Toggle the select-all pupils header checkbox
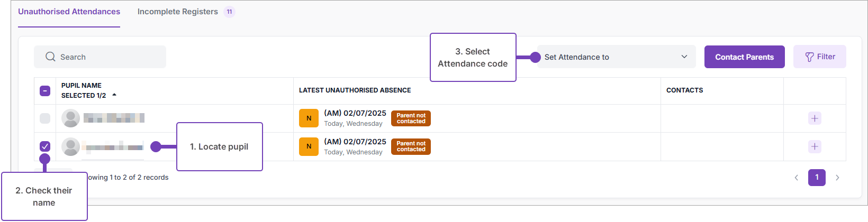 tap(45, 91)
